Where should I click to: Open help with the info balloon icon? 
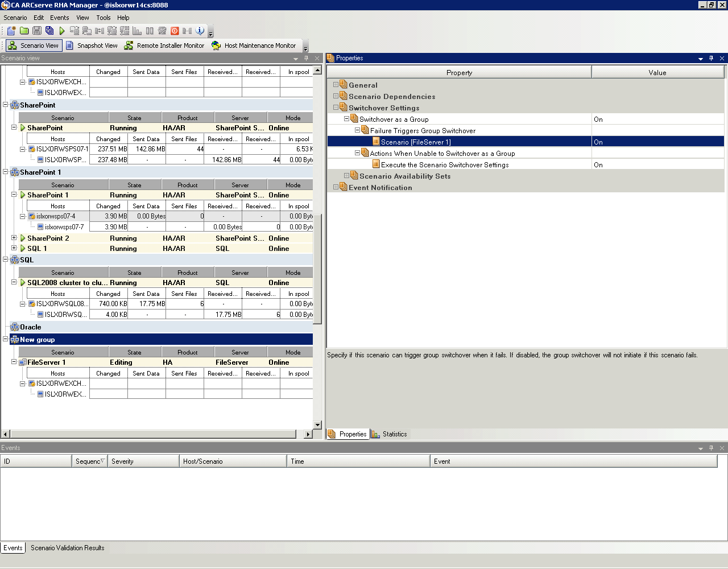(x=199, y=30)
